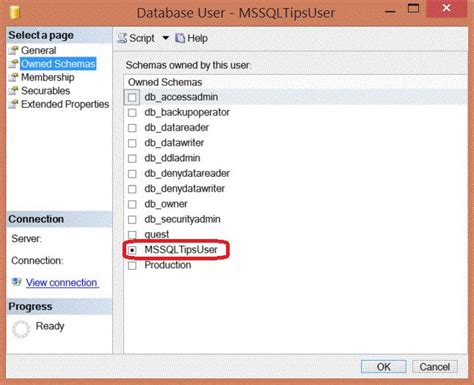Toggle the db_denydatawriter checkbox
This screenshot has height=385, width=474.
coord(132,189)
